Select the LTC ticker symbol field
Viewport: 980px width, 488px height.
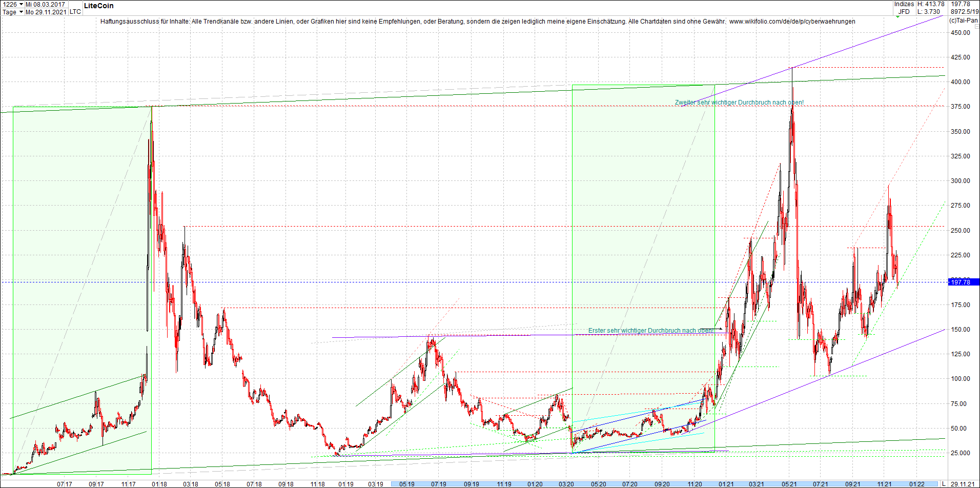coord(75,12)
